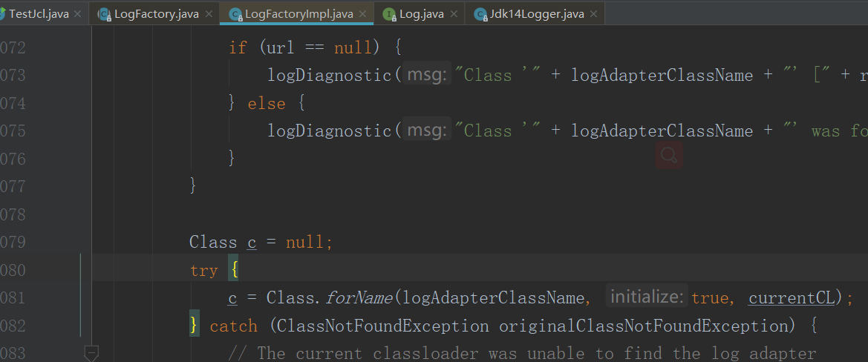This screenshot has width=868, height=362.
Task: Click the 'currentCL' argument
Action: 791,298
